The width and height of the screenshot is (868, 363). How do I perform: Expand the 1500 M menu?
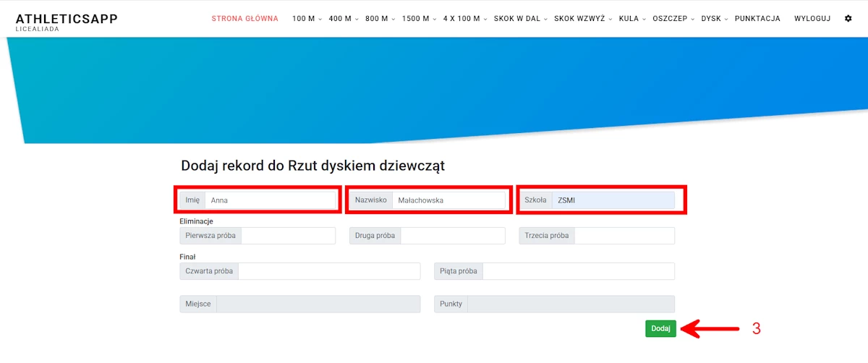[x=419, y=19]
